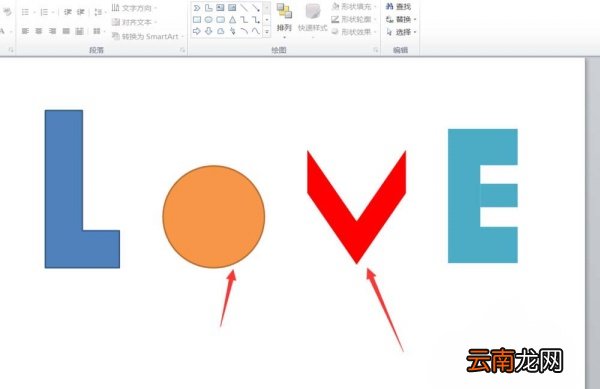
Task: Pick the rounded rectangle shape
Action: pos(220,20)
